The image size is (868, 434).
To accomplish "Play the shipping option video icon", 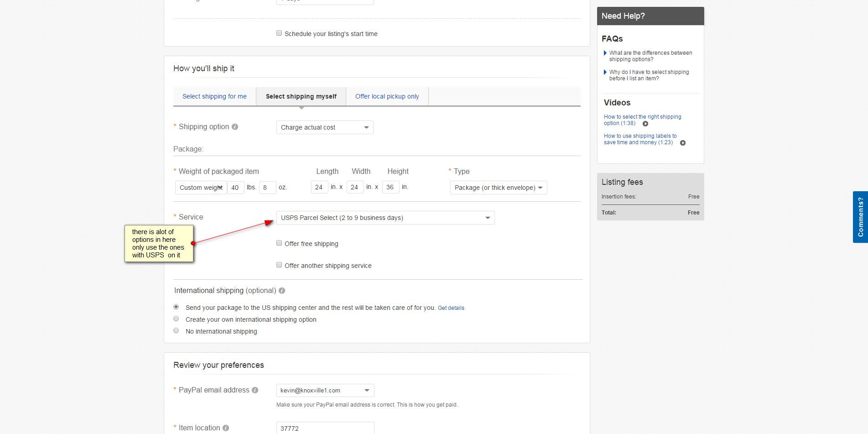I will click(645, 124).
